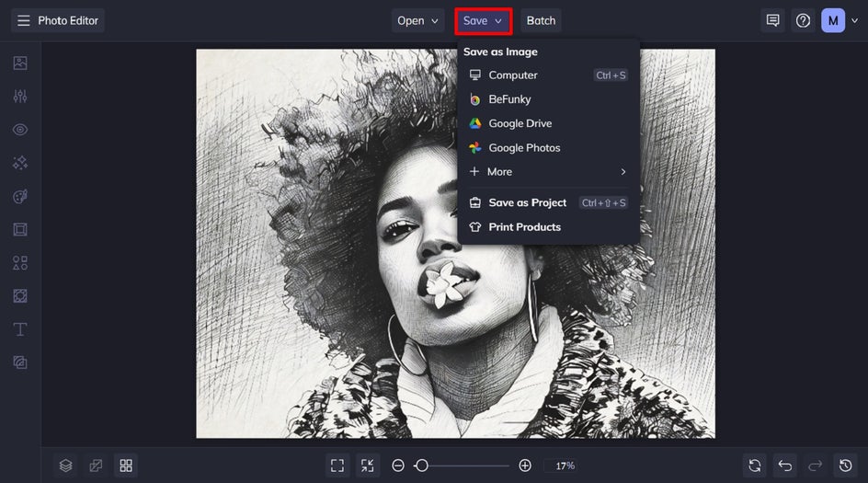
Task: Toggle fit to screen view
Action: coord(337,466)
